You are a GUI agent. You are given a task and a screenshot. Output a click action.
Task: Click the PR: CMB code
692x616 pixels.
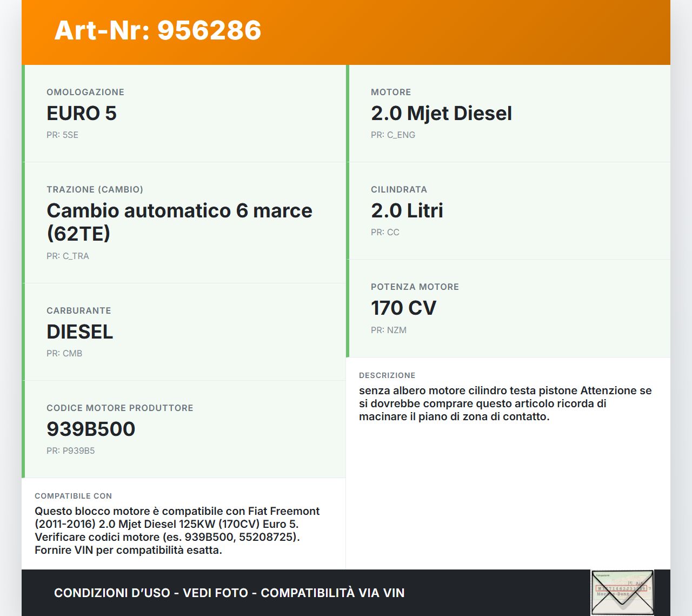tap(64, 354)
